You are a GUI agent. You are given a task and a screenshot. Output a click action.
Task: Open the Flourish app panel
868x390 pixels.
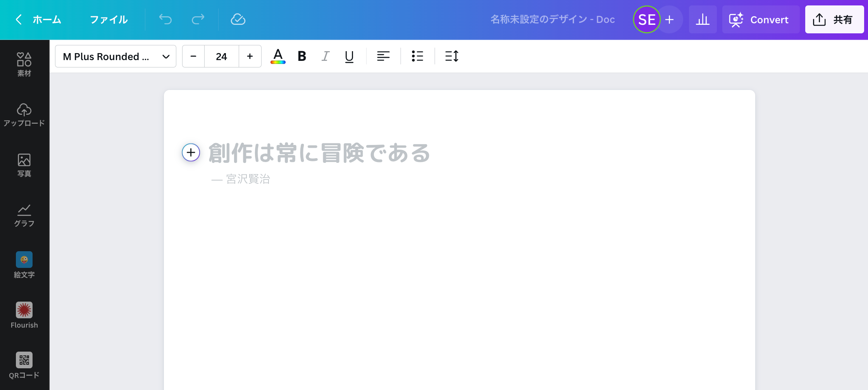[x=24, y=315]
